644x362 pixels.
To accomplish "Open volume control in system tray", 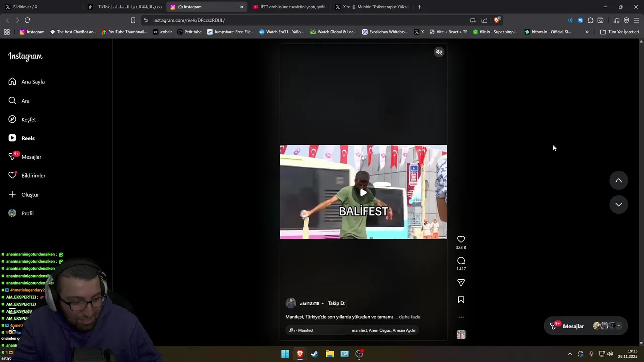I will [610, 354].
